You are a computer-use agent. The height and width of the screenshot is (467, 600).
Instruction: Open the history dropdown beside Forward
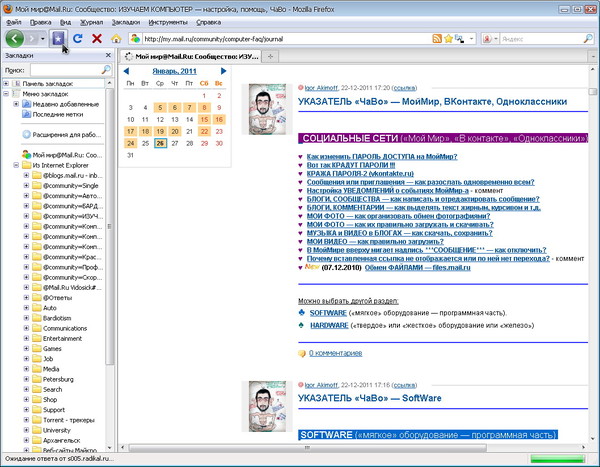[42, 39]
